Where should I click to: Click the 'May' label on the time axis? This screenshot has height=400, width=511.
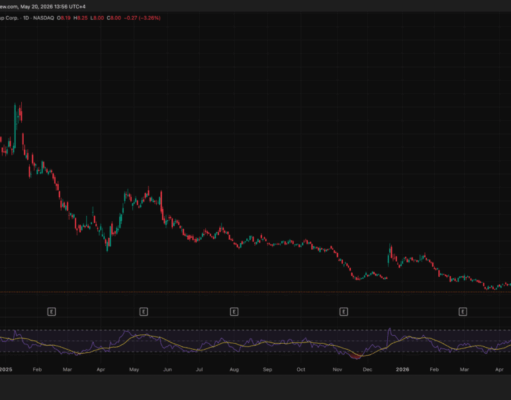pos(134,369)
